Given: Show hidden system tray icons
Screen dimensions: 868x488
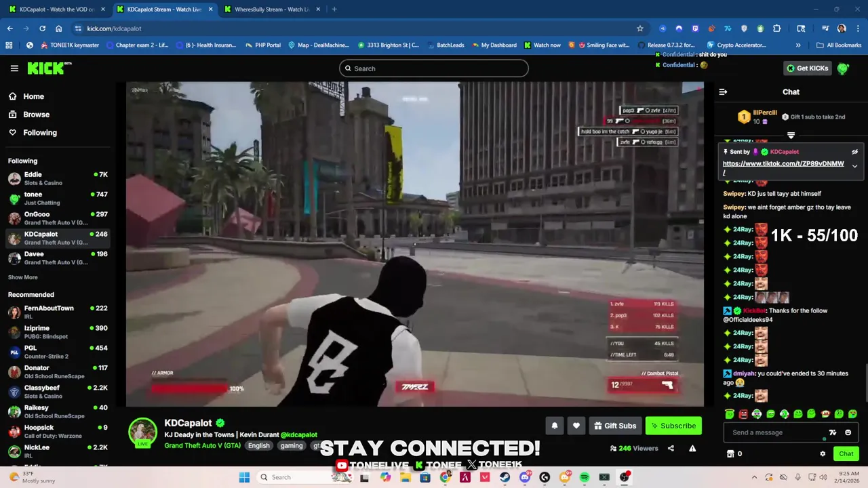Looking at the screenshot, I should pos(754,477).
